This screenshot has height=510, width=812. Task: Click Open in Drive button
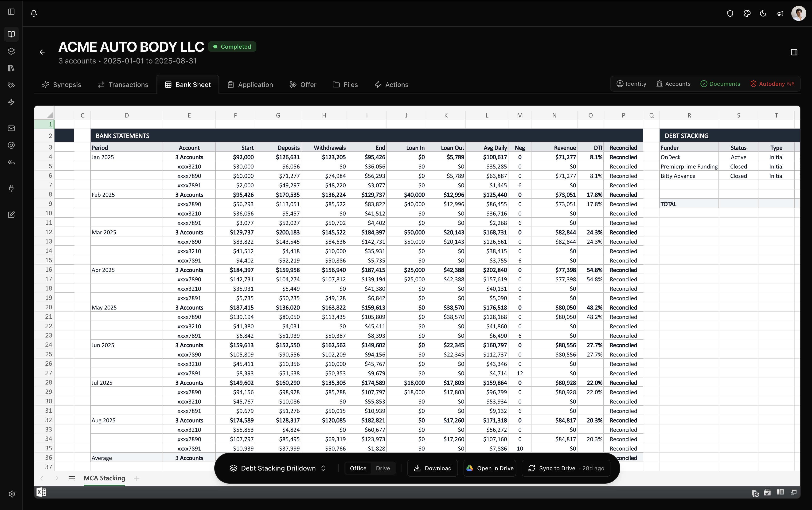pyautogui.click(x=490, y=468)
